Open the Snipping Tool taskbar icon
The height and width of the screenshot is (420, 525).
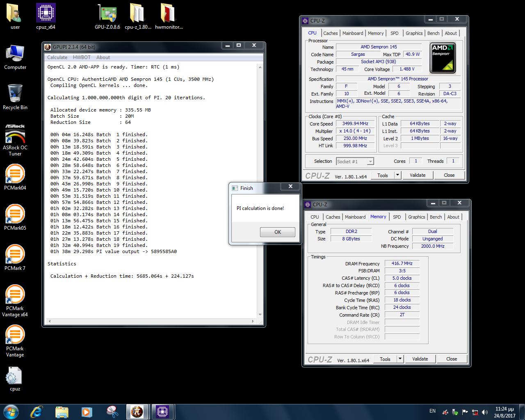point(112,411)
